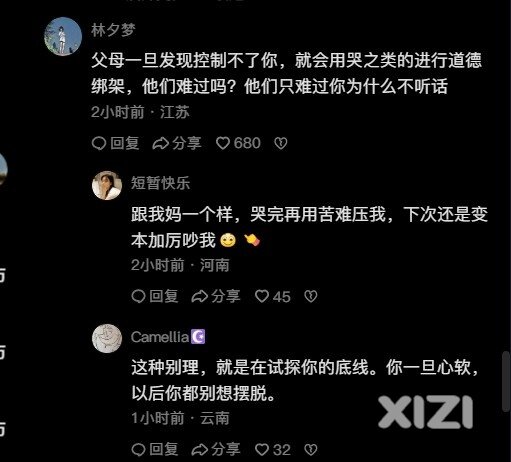Like Camellia's reply with 32 likes
511x462 pixels.
[273, 449]
